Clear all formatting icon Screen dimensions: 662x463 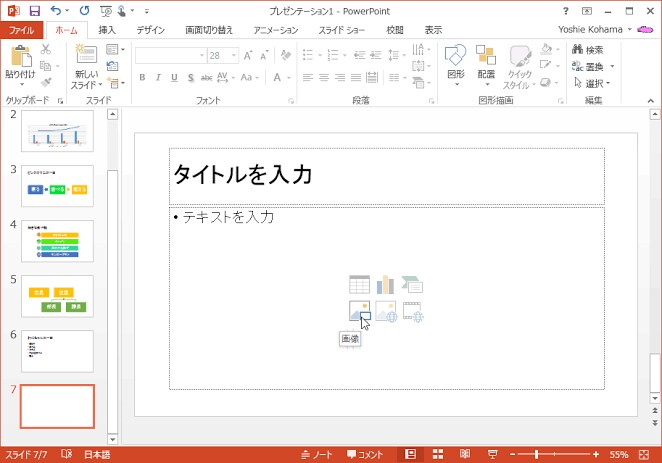point(286,55)
